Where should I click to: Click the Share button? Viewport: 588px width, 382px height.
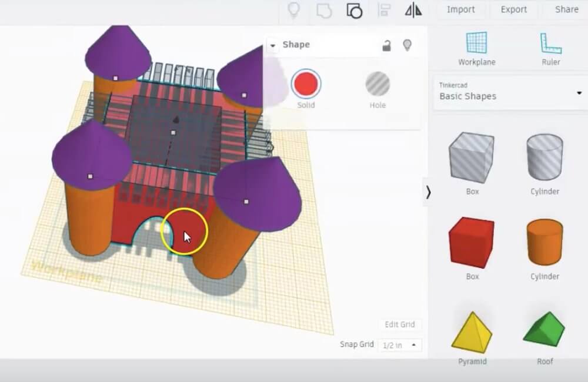click(x=566, y=9)
